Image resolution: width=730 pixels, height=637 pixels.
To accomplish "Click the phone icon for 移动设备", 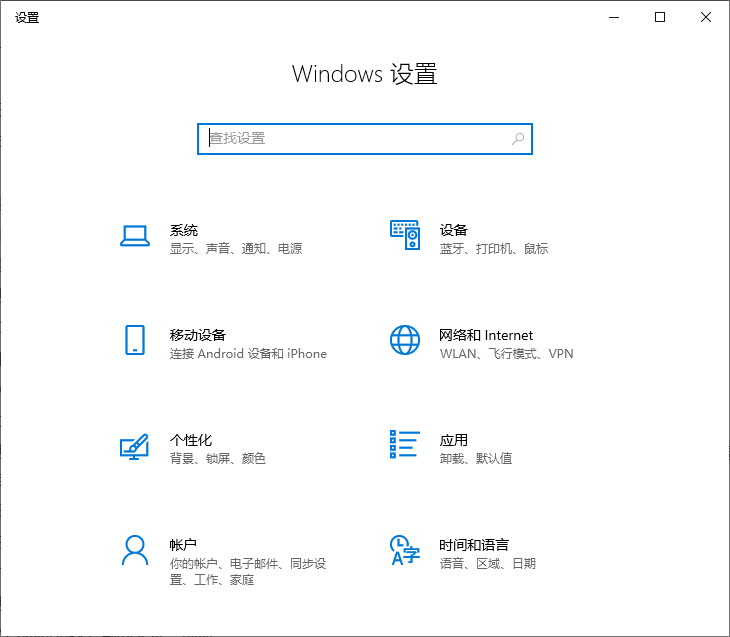I will (135, 340).
